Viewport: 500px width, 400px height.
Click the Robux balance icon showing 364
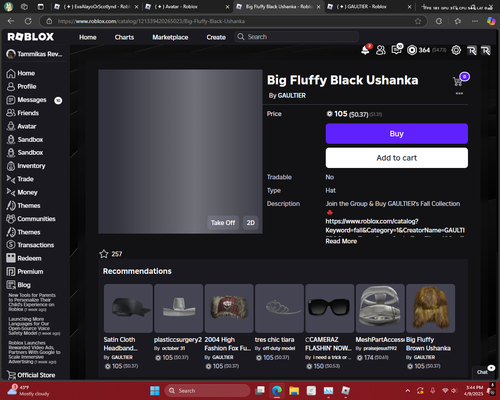pos(412,50)
